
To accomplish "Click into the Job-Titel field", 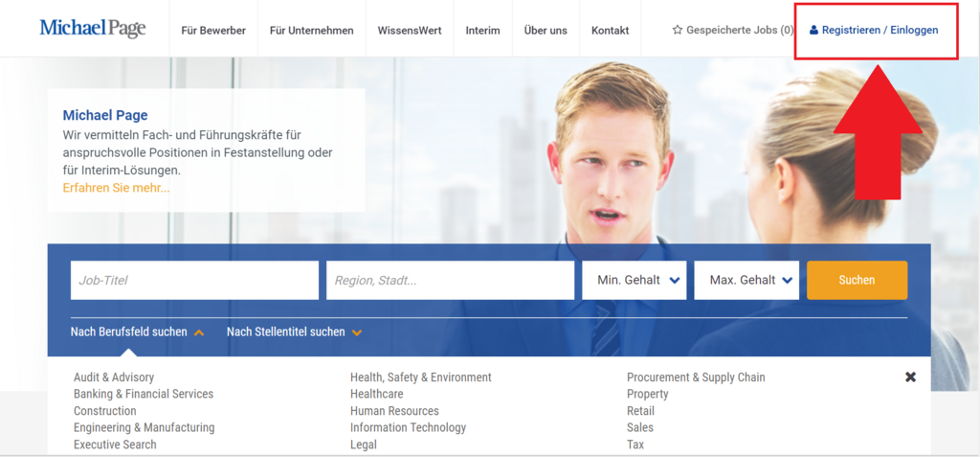I will 194,281.
